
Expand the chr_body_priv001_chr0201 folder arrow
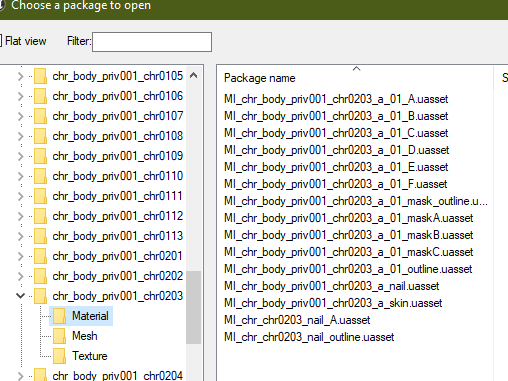[21, 256]
